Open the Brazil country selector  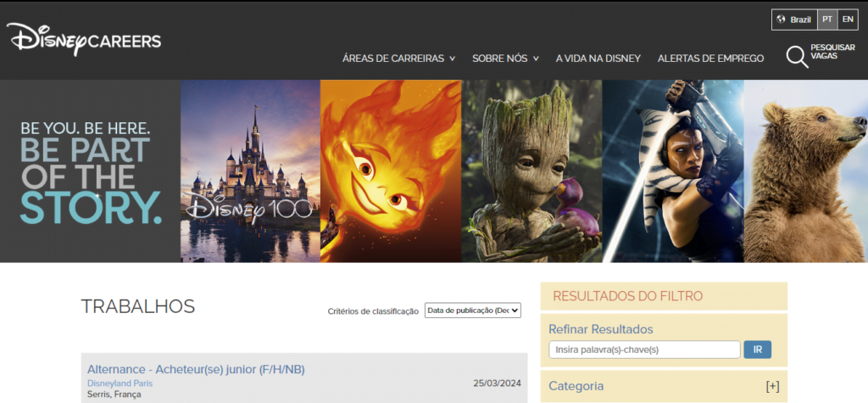coord(794,20)
